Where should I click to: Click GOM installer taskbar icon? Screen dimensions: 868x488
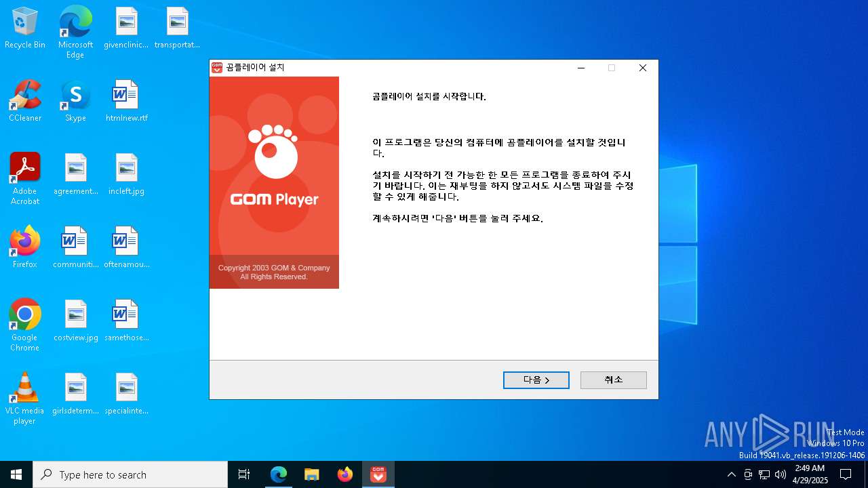(x=378, y=474)
